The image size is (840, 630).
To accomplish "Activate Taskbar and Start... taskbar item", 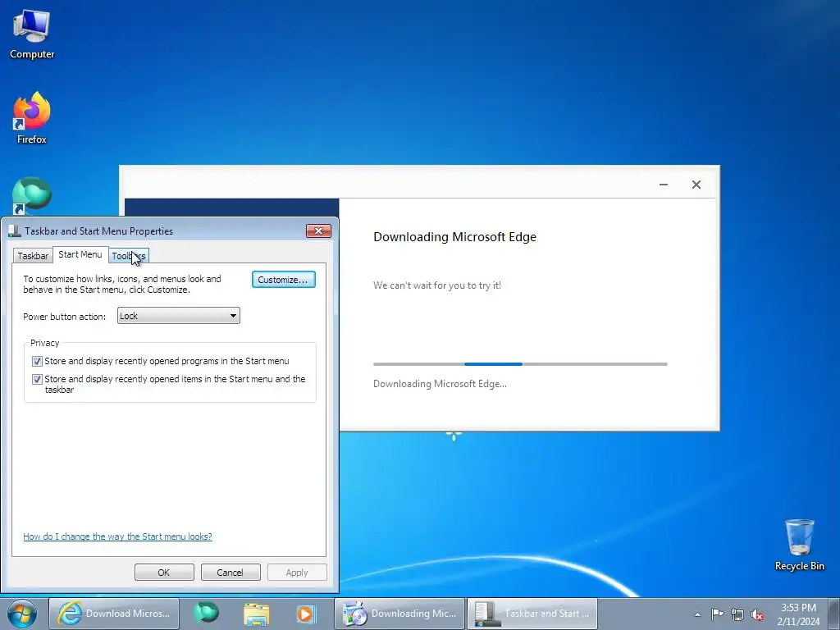I will tap(532, 614).
